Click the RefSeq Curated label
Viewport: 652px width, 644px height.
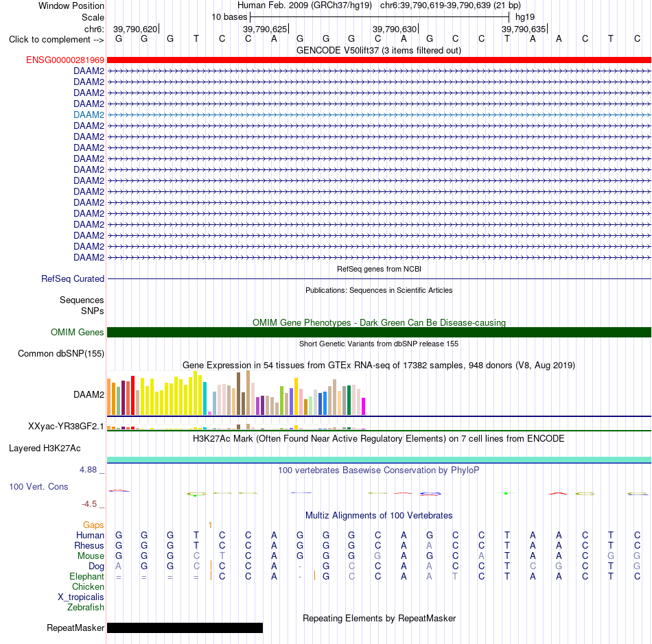(72, 278)
